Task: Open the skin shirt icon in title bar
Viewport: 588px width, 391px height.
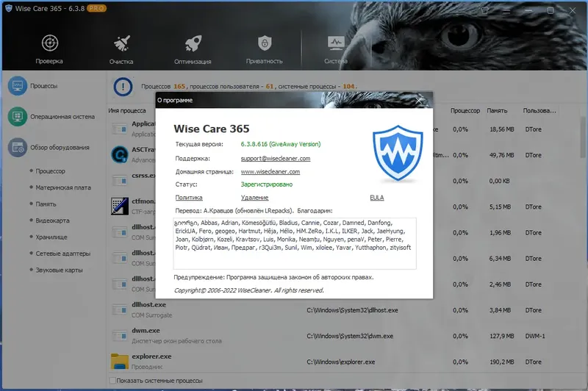Action: 485,10
